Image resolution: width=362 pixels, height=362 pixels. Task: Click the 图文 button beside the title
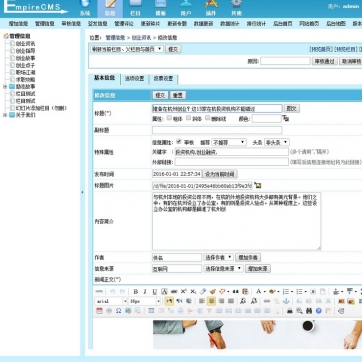coord(291,108)
